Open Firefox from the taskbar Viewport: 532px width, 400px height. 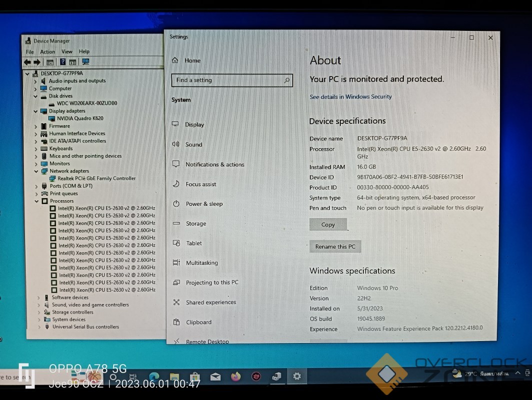236,376
